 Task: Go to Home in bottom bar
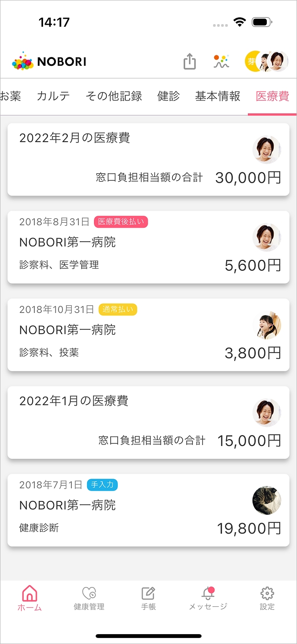pos(30,598)
